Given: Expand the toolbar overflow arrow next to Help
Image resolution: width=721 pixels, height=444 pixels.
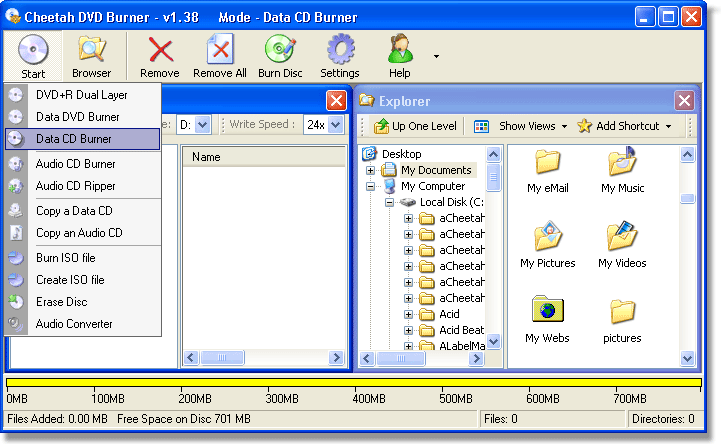Looking at the screenshot, I should [436, 56].
